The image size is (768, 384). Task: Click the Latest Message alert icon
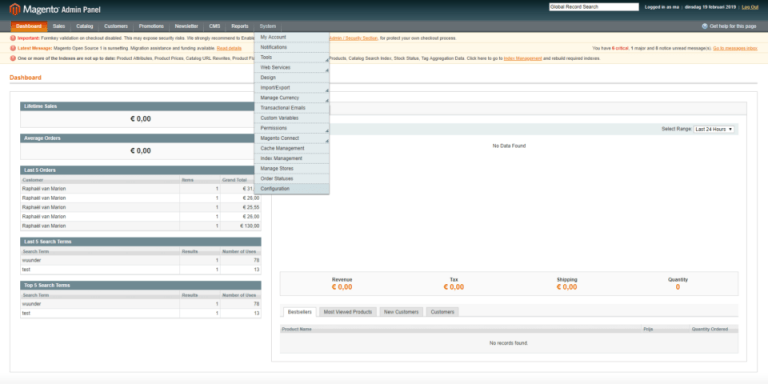(13, 48)
